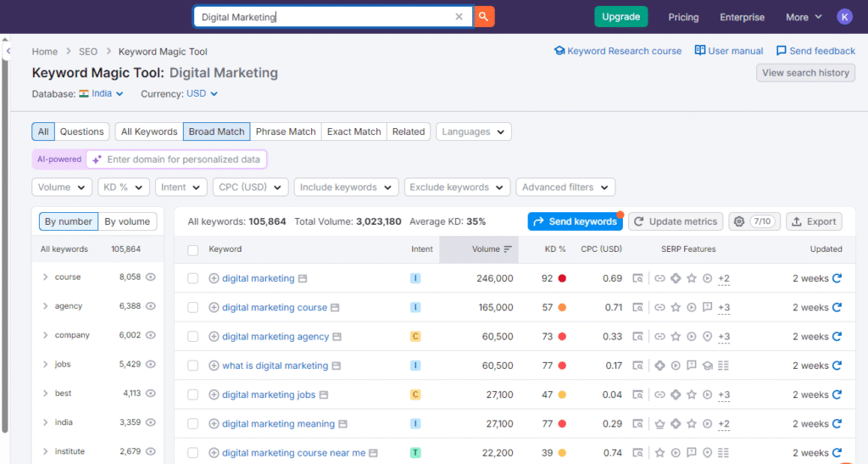The height and width of the screenshot is (464, 868).
Task: Open Advanced filters dropdown
Action: point(565,187)
